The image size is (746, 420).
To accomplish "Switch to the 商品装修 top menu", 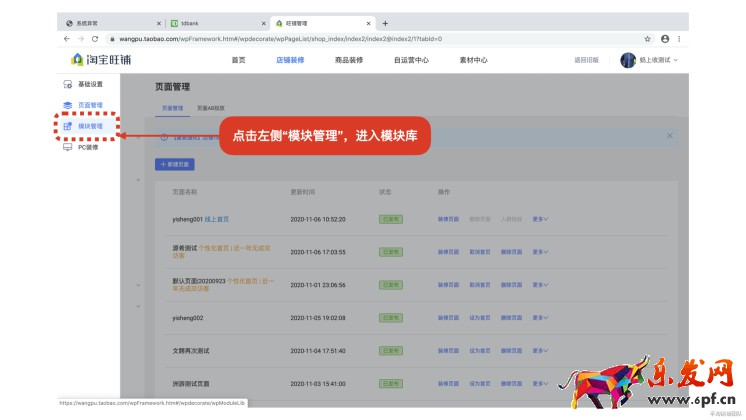I will (x=348, y=60).
